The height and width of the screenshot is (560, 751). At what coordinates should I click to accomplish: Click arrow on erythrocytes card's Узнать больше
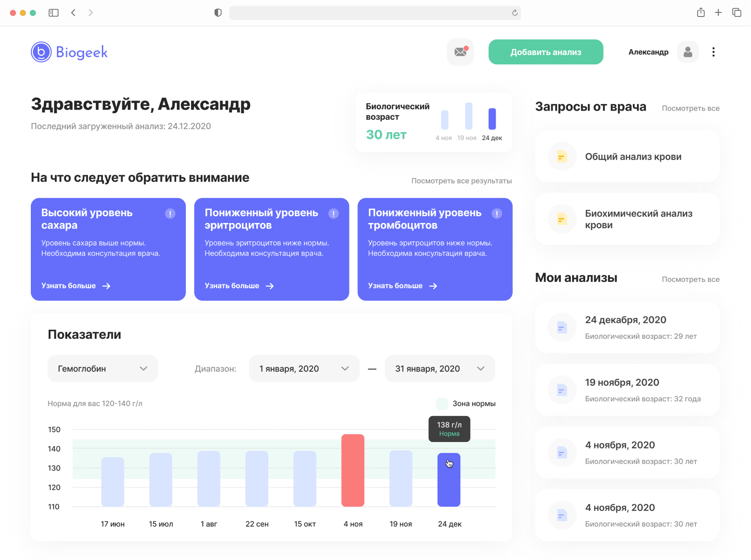point(270,286)
